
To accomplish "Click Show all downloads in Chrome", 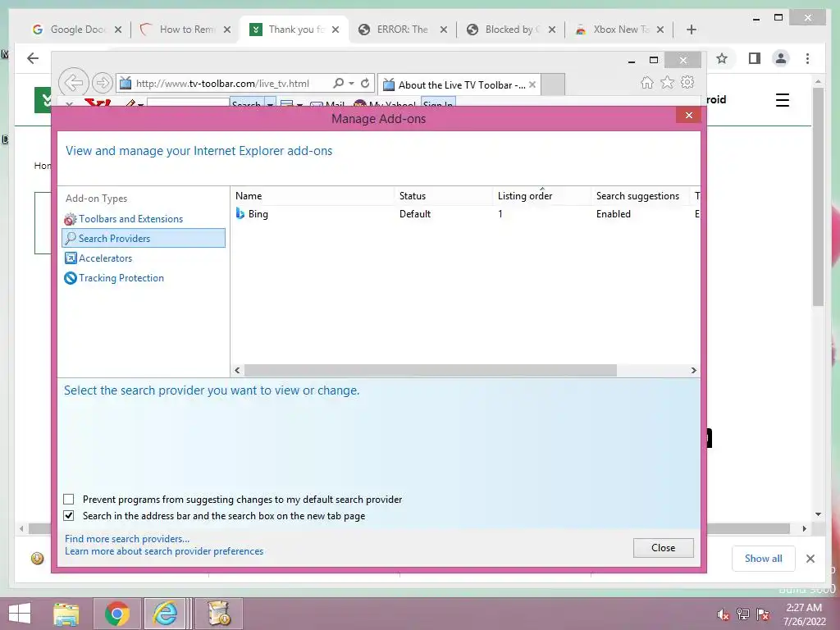I will (764, 558).
